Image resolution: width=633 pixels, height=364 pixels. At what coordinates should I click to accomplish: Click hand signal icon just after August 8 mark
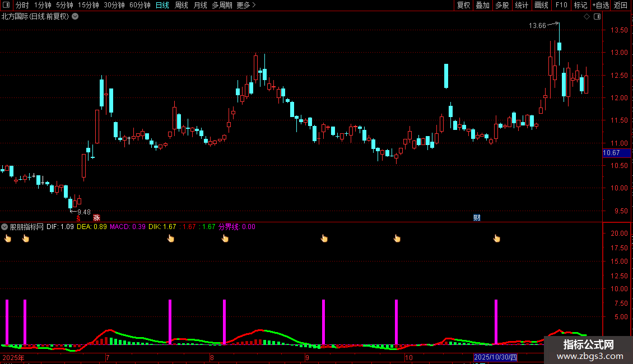[225, 239]
